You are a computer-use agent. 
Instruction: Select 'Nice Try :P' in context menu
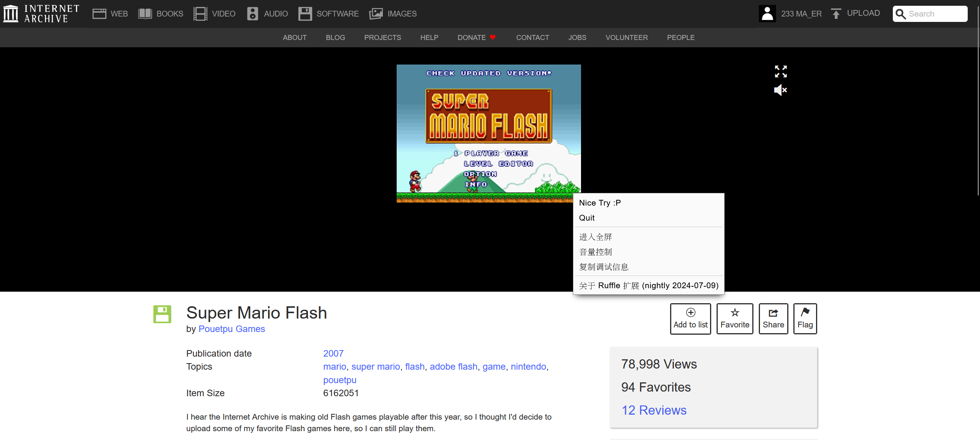[648, 203]
